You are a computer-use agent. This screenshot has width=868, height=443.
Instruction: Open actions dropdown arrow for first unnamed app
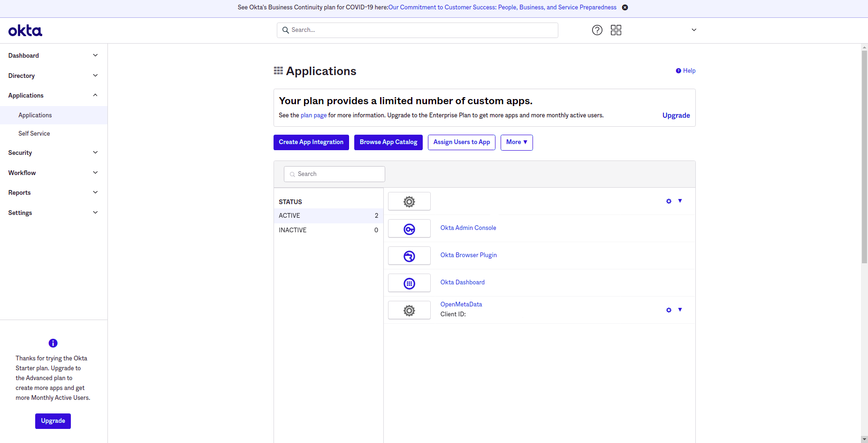click(680, 201)
